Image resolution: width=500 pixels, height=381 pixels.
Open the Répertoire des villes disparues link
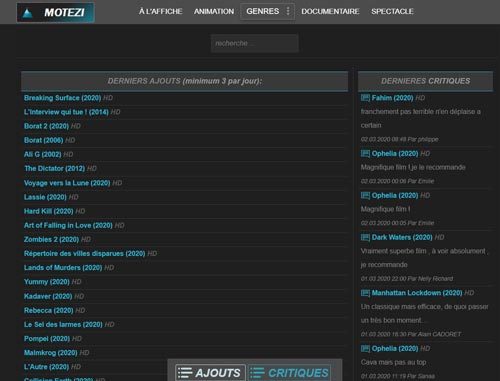(x=85, y=253)
